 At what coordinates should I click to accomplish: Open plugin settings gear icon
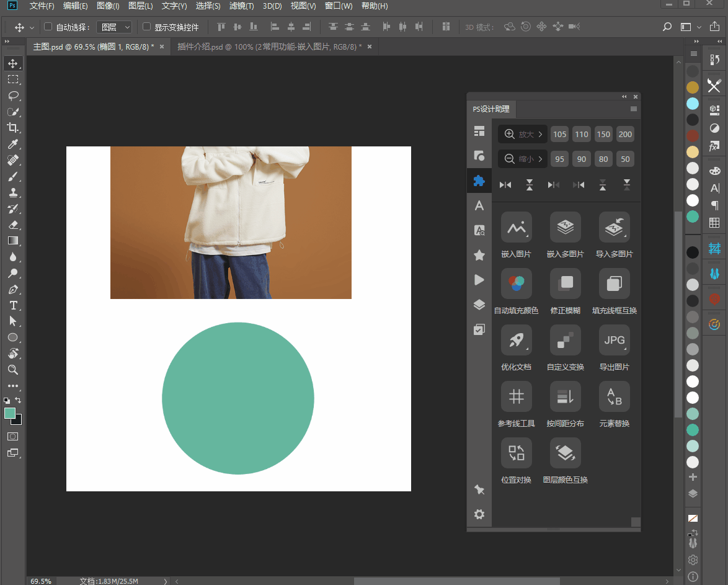tap(479, 514)
